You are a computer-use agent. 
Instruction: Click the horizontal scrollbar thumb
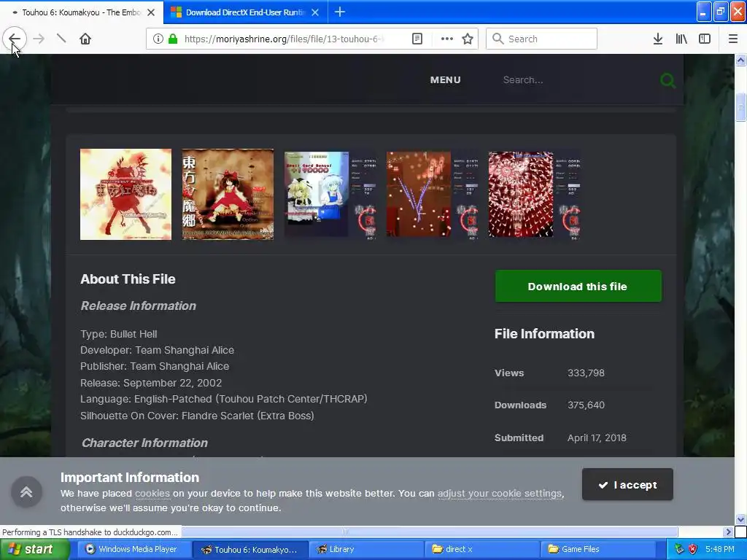click(x=345, y=532)
